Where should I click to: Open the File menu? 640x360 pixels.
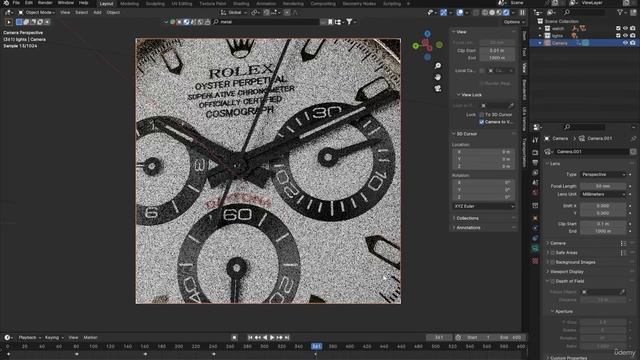[16, 3]
